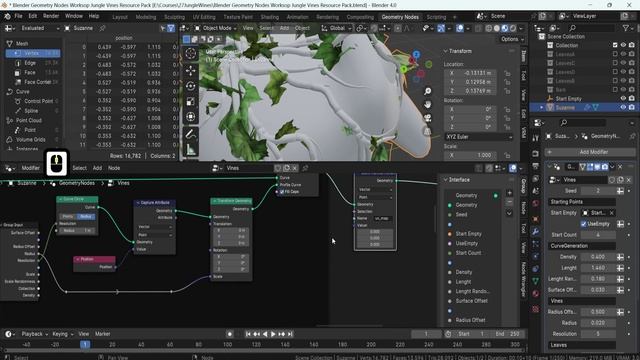The image size is (640, 360).
Task: Toggle the Collection exclude checkbox
Action: point(615,45)
